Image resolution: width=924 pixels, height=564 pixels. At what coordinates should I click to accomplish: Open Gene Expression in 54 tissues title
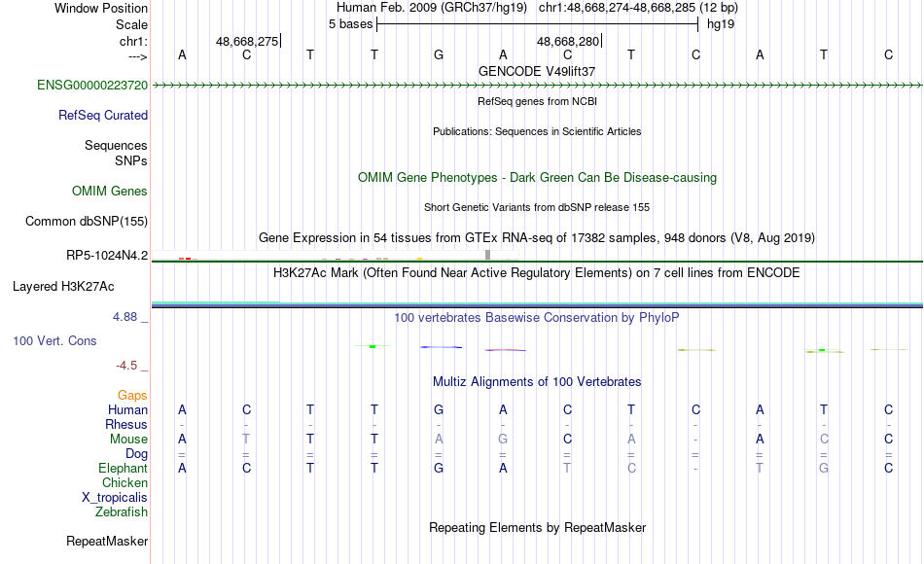537,238
